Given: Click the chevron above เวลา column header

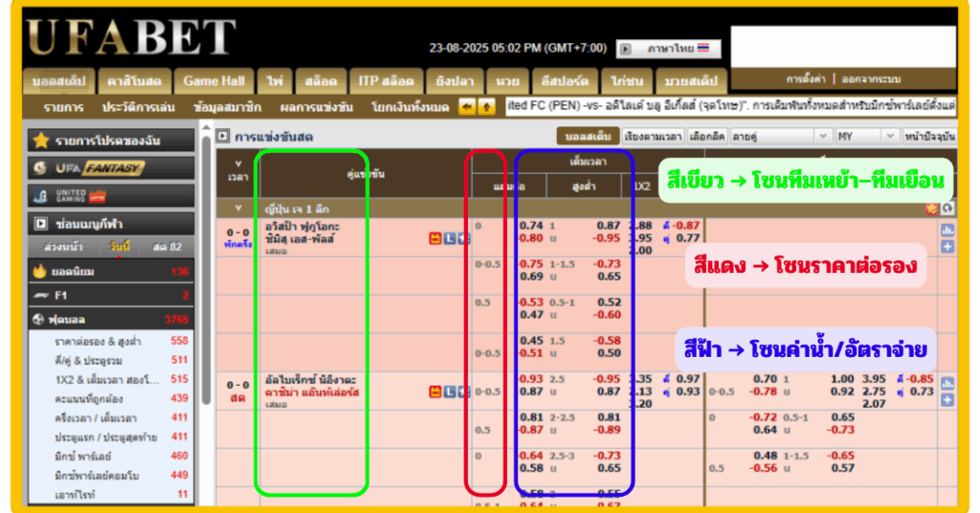Looking at the screenshot, I should pyautogui.click(x=238, y=164).
